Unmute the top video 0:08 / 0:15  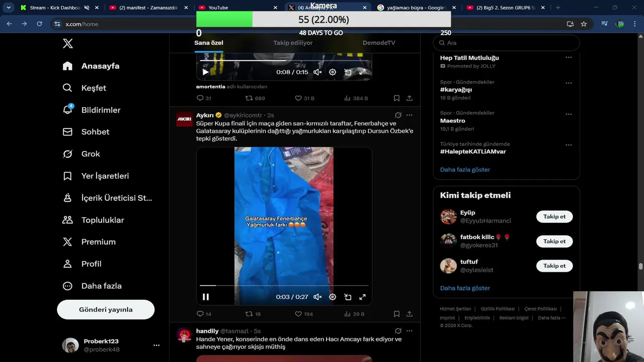pos(317,72)
